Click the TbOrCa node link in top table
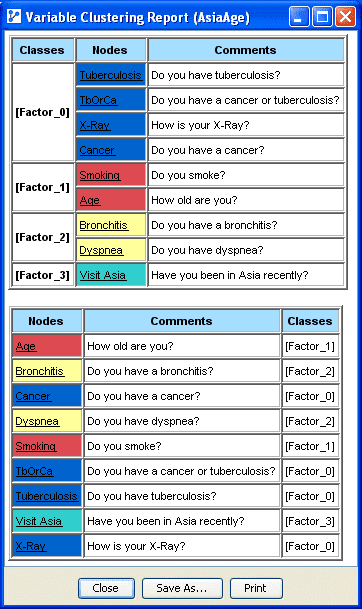Screen dimensions: 362x609 click(x=98, y=100)
